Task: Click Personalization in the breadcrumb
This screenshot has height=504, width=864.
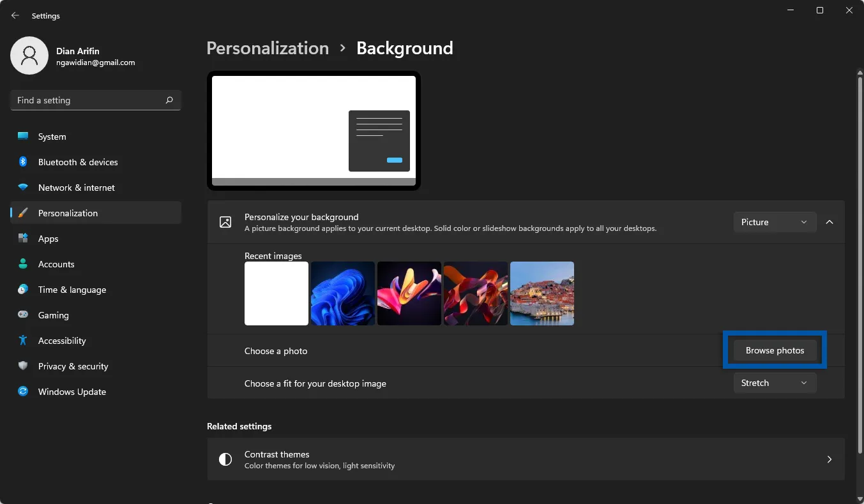Action: (268, 48)
